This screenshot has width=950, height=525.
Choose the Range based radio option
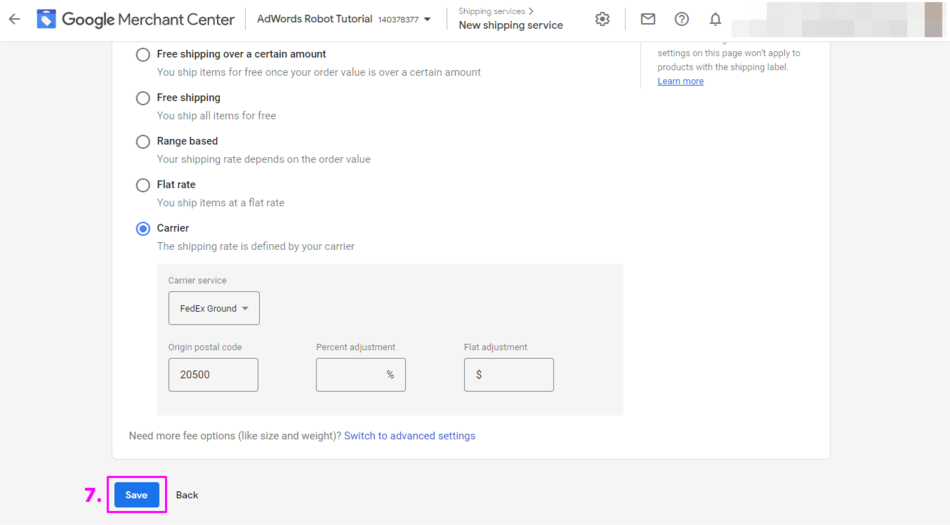(143, 142)
